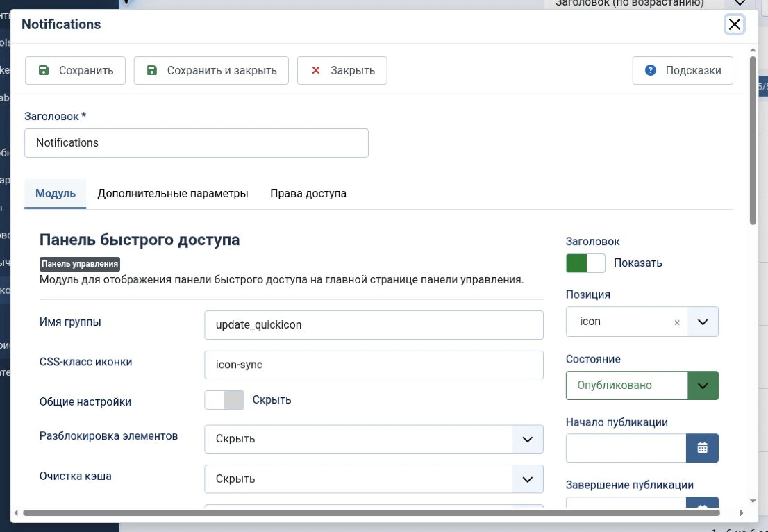Click the Позиция label
The image size is (768, 532).
(x=588, y=294)
